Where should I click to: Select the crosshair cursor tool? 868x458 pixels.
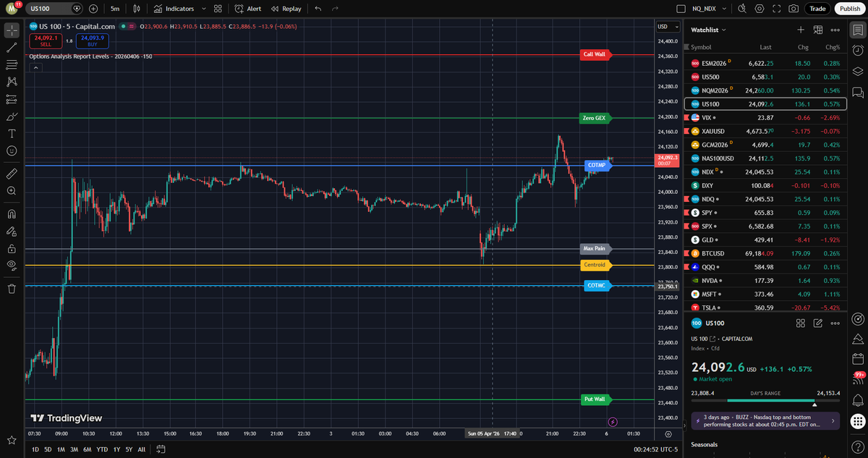tap(12, 30)
